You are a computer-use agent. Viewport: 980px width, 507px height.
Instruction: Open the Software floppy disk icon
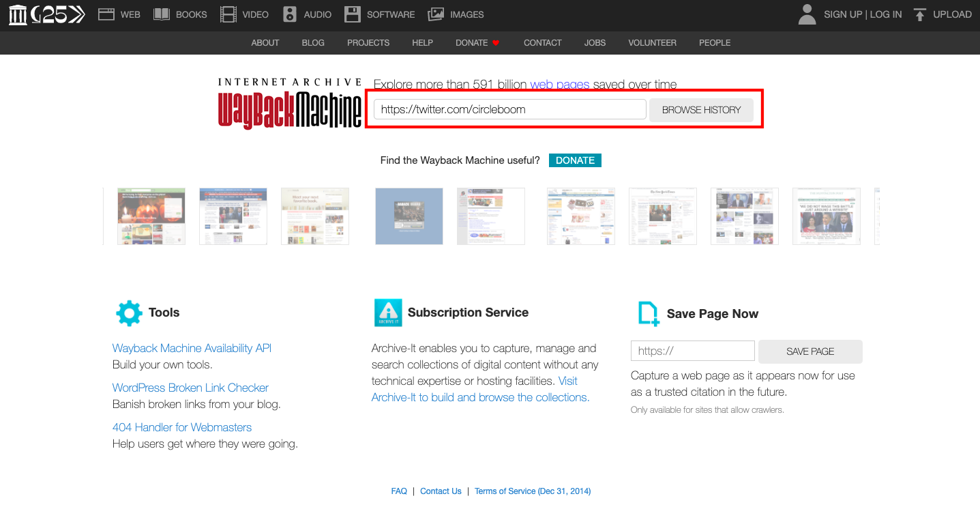point(352,14)
